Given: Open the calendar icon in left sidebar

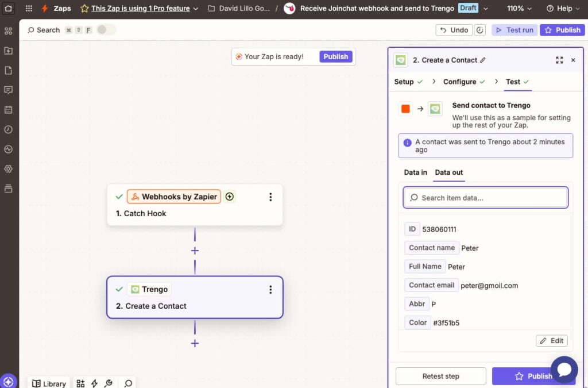Looking at the screenshot, I should (x=8, y=110).
